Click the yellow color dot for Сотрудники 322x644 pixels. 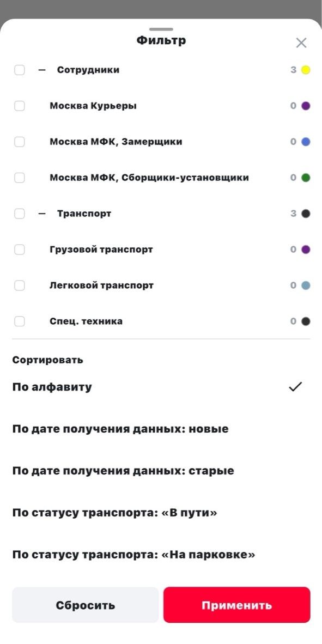pos(306,70)
